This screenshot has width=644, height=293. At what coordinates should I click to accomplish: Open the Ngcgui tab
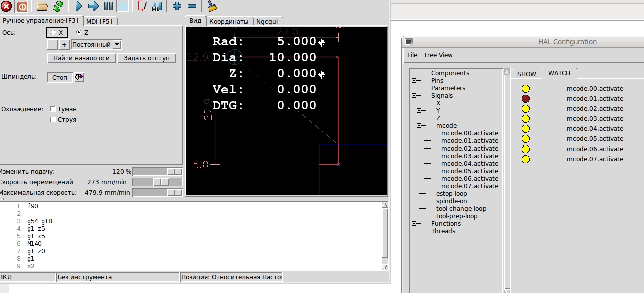click(268, 21)
